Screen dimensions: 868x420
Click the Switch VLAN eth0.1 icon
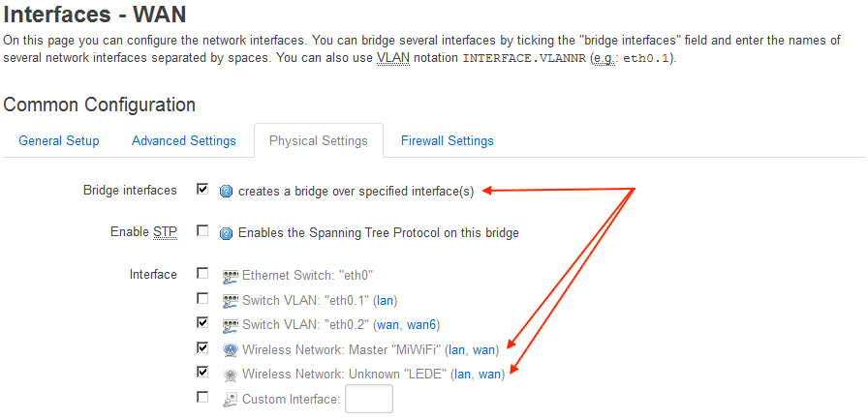pyautogui.click(x=231, y=301)
